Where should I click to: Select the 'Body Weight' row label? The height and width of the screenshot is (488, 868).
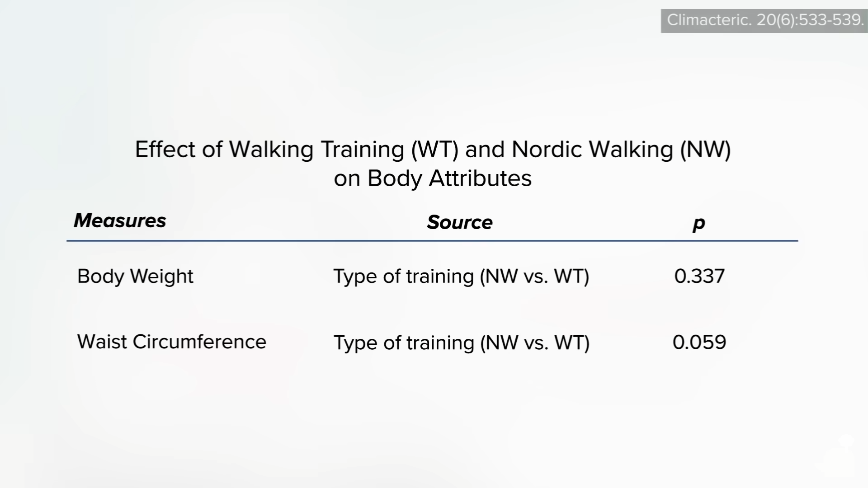point(135,276)
